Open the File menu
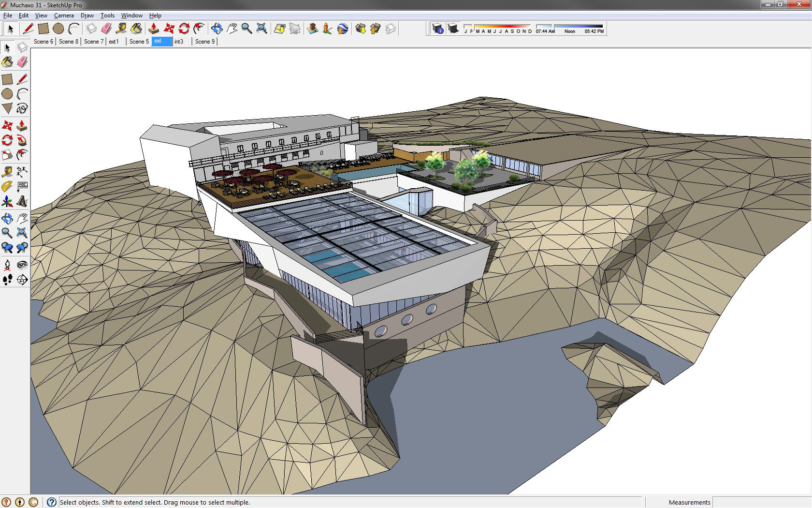This screenshot has height=508, width=812. tap(8, 15)
